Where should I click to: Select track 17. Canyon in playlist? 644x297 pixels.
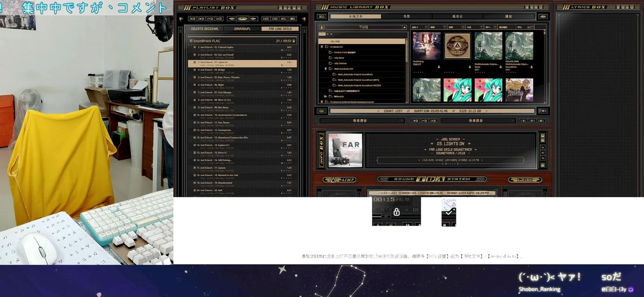pos(242,169)
